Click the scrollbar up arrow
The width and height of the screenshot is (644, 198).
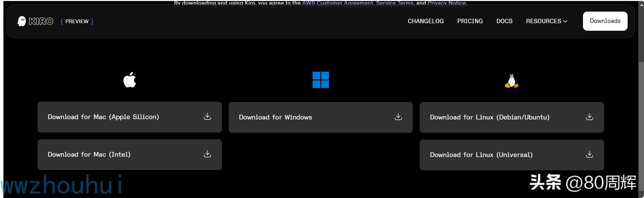pyautogui.click(x=641, y=4)
